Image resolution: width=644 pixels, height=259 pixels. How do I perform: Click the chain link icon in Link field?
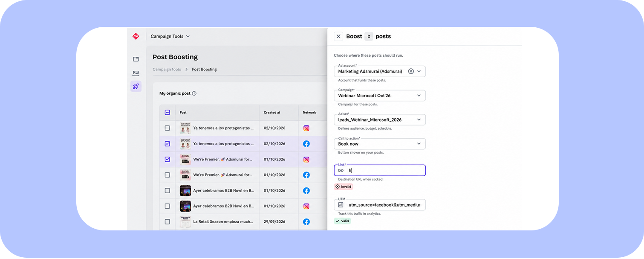(341, 170)
